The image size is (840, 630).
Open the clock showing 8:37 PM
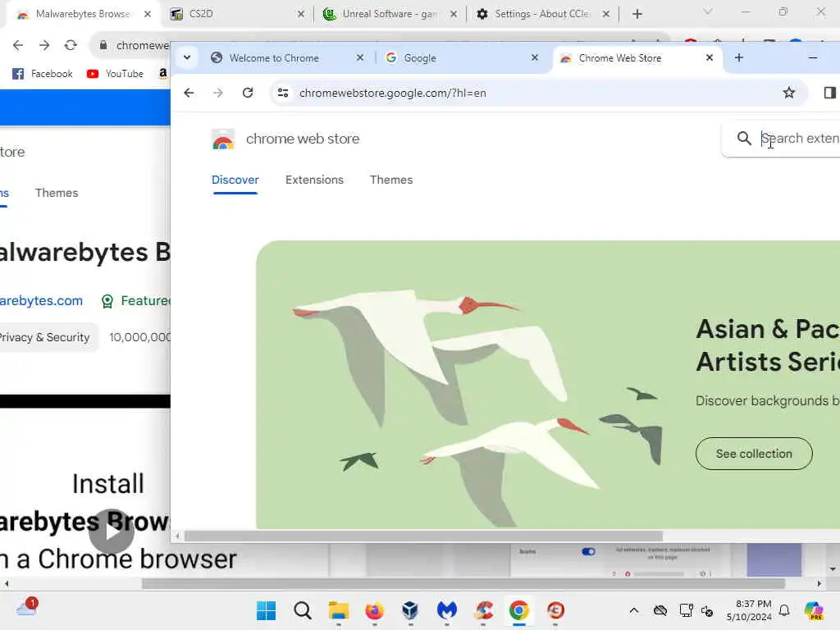coord(749,610)
